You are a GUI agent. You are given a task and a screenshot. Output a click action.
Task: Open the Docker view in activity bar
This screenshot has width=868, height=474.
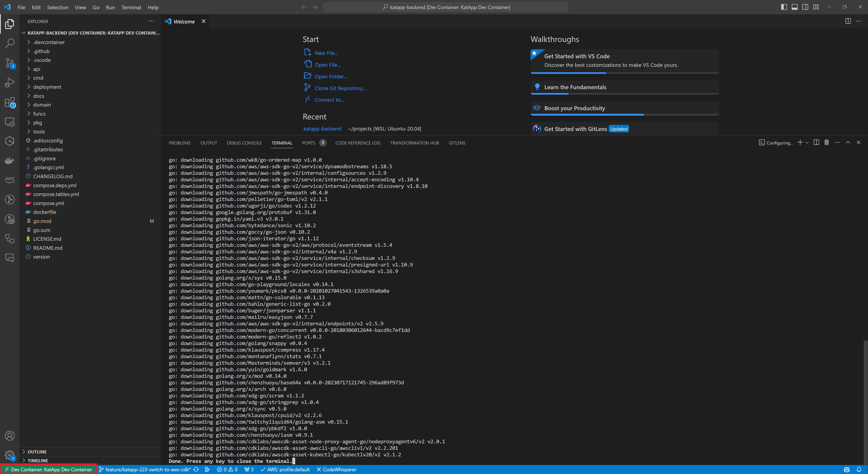click(9, 161)
